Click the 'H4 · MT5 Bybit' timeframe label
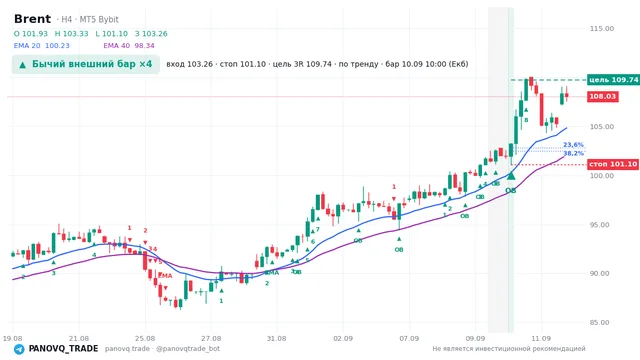Viewport: 640px width, 360px height. 90,19
